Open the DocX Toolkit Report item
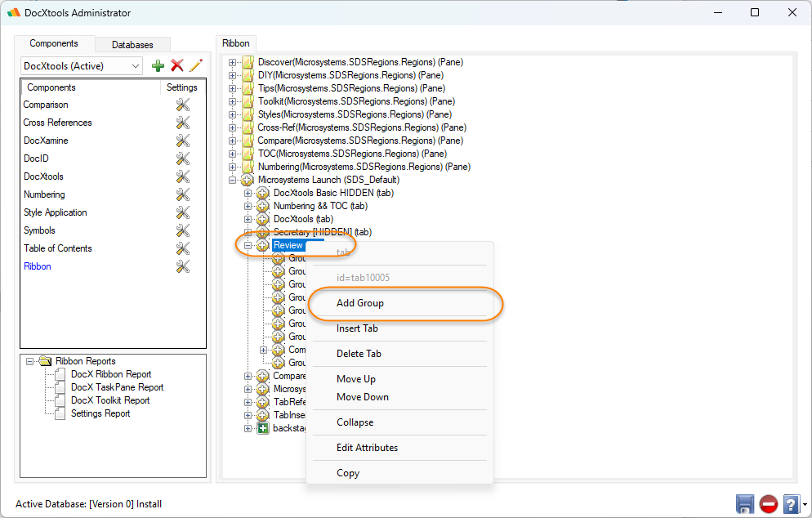812x518 pixels. coord(110,400)
